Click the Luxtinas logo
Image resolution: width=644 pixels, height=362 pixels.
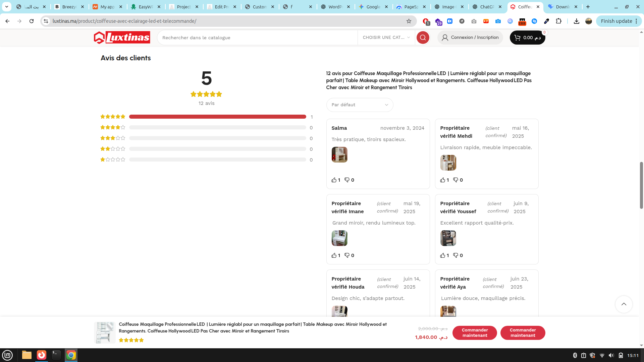[x=122, y=38]
